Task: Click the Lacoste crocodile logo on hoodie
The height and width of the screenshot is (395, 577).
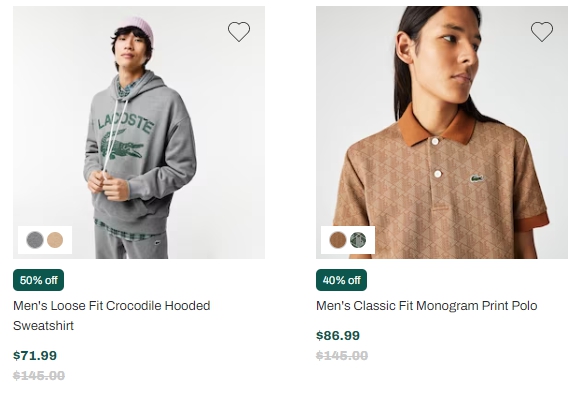Action: pyautogui.click(x=121, y=145)
